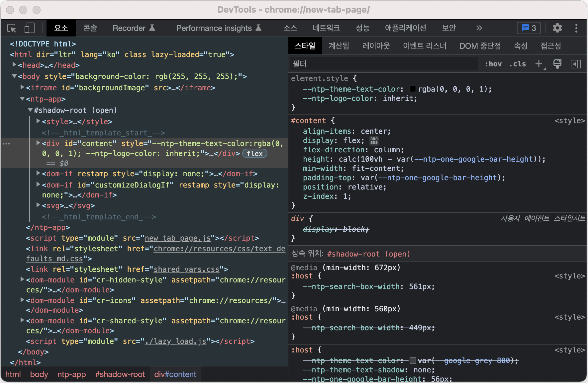Click the ellipsis beside div#content row
This screenshot has height=383, width=588.
tap(6, 144)
